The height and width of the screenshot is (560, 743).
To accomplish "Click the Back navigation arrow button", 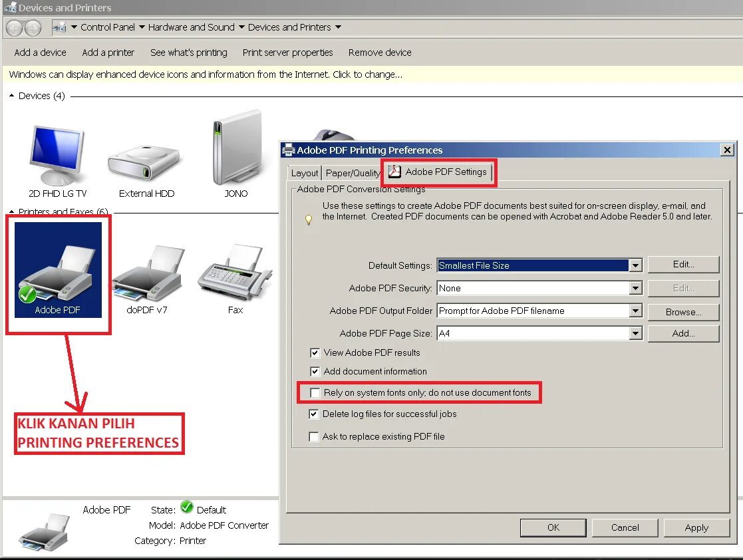I will tap(14, 29).
